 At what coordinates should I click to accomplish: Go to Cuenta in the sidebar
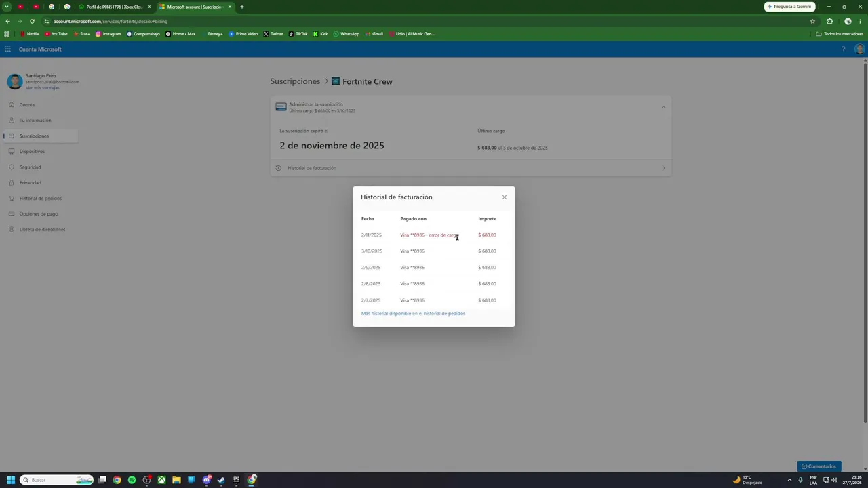pos(26,105)
